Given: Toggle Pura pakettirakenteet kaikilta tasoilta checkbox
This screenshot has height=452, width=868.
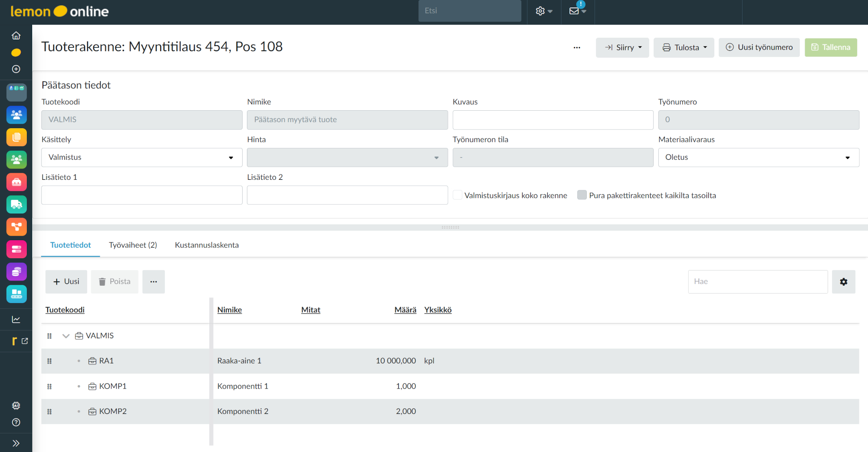Looking at the screenshot, I should pyautogui.click(x=582, y=195).
